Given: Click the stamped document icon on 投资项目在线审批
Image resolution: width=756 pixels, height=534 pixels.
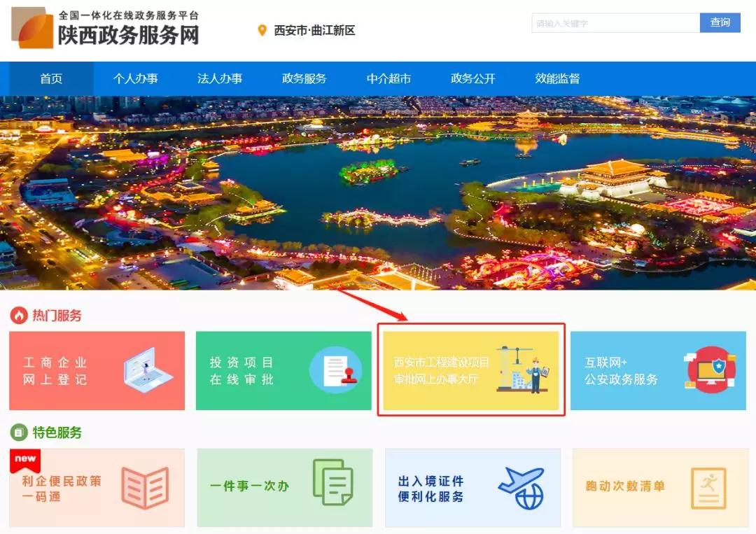Looking at the screenshot, I should point(335,370).
